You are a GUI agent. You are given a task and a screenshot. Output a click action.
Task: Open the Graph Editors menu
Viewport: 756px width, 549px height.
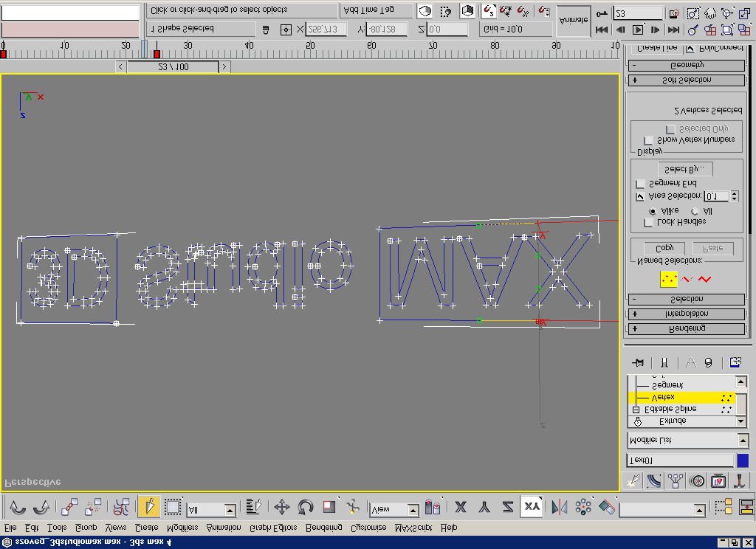click(x=273, y=528)
